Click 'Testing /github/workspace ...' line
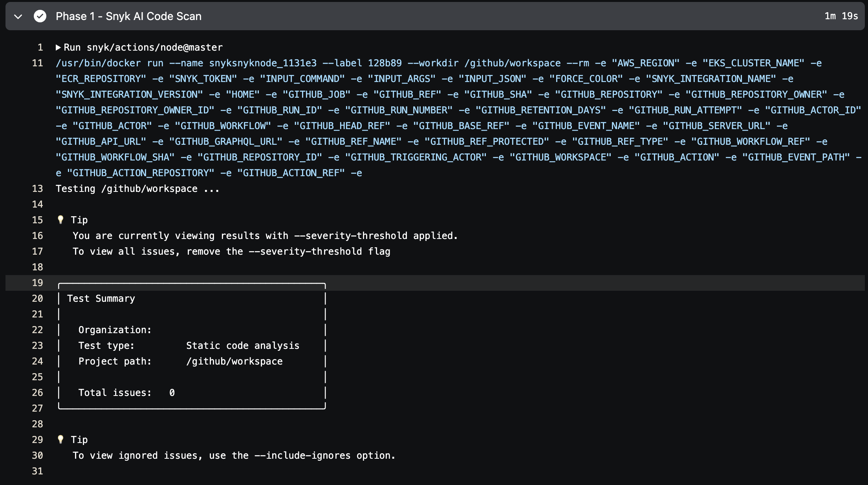 tap(137, 189)
